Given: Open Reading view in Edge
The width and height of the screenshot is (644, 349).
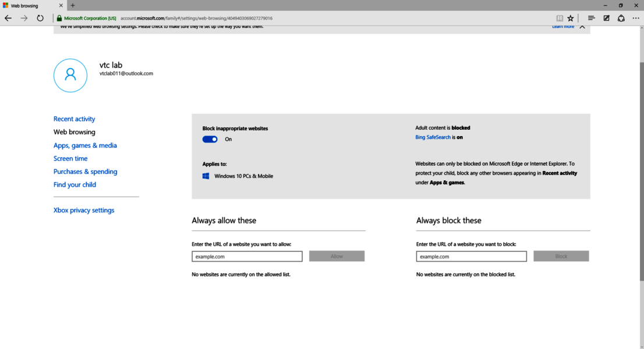Looking at the screenshot, I should coord(560,18).
